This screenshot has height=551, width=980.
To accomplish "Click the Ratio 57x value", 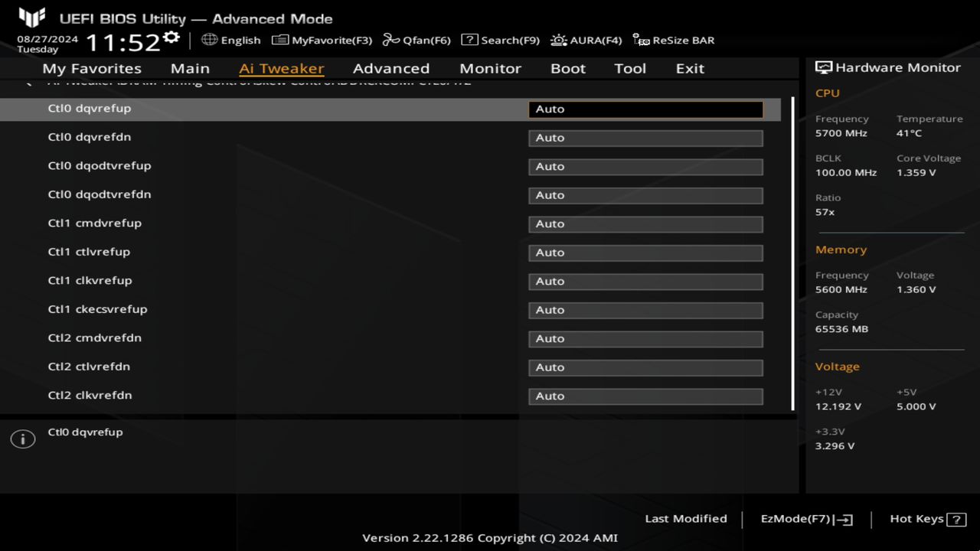I will (x=825, y=212).
